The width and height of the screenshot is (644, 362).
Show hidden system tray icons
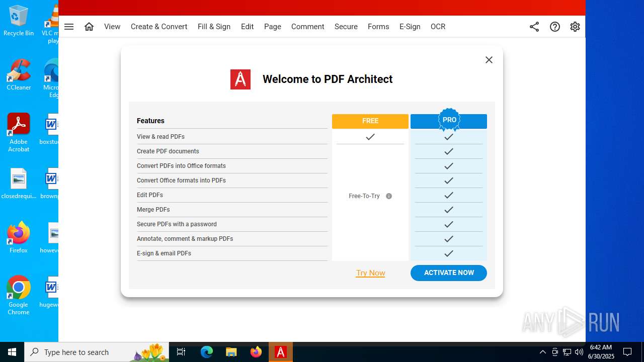coord(543,352)
